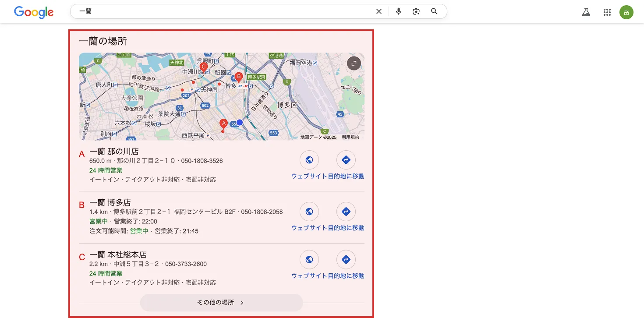Click map pin B near Hakata station
Screen dimensions: 644x318
pyautogui.click(x=239, y=77)
